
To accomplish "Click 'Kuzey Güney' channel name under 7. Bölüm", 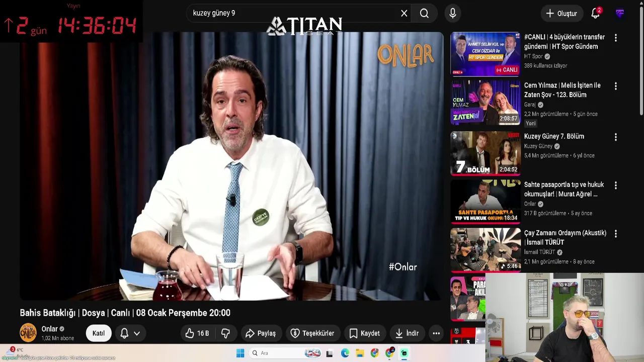I will coord(538,146).
